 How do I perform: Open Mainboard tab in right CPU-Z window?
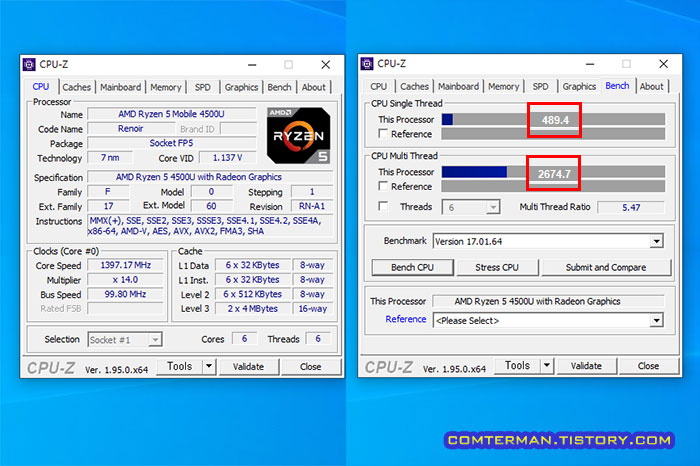tap(458, 86)
